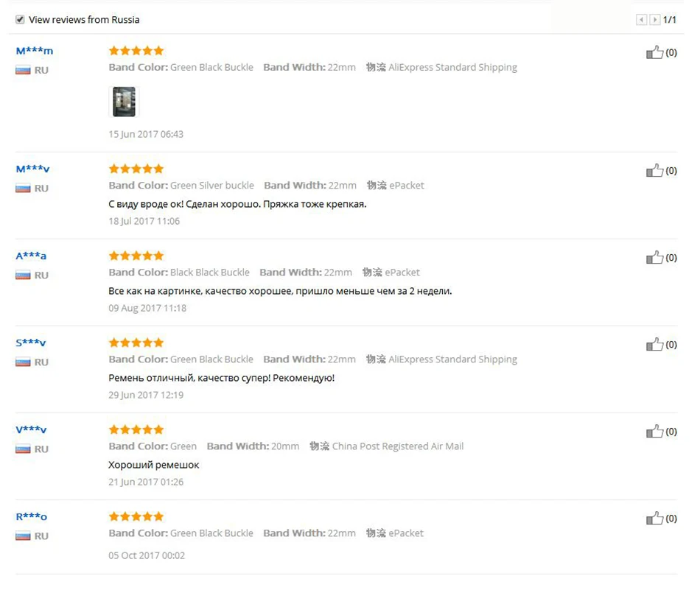Open reviewer M***m's profile
The width and height of the screenshot is (700, 590).
pos(35,51)
